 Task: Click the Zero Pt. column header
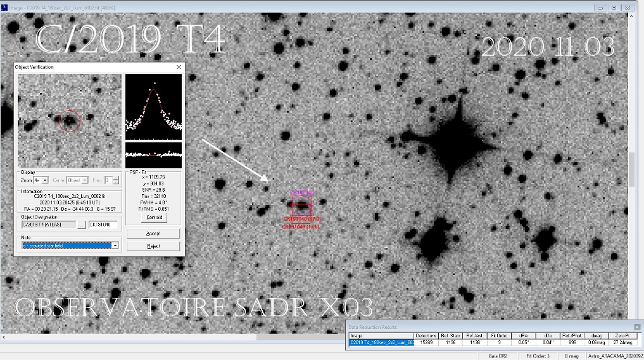(x=622, y=336)
